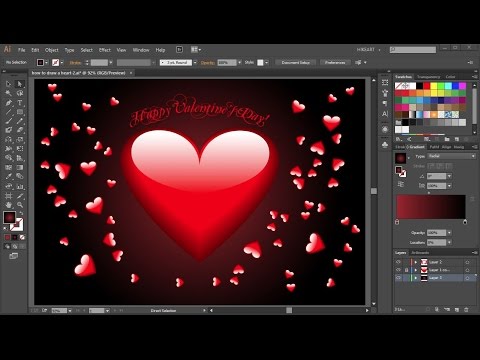The width and height of the screenshot is (480, 360).
Task: Apply Color mode button below fill swatch
Action: tap(8, 237)
